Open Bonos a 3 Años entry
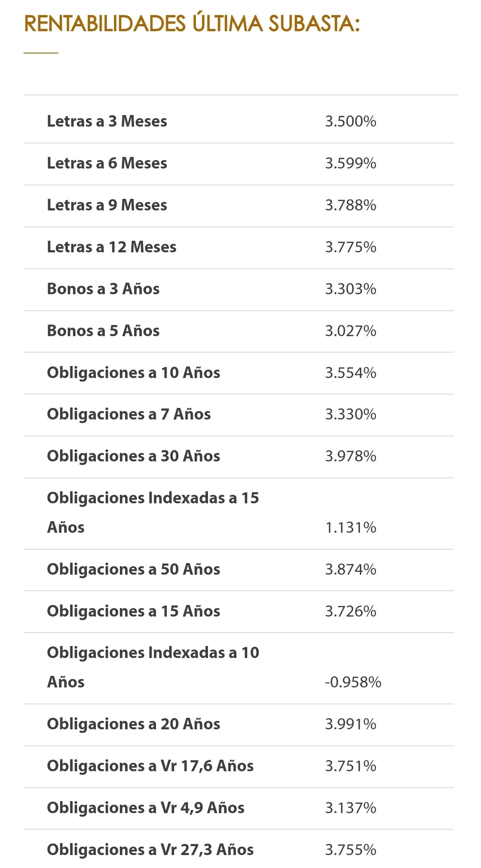Screen dimensions: 481x868 239,289
